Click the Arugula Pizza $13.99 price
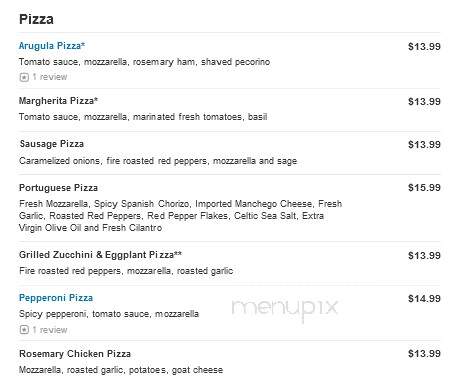 (424, 46)
